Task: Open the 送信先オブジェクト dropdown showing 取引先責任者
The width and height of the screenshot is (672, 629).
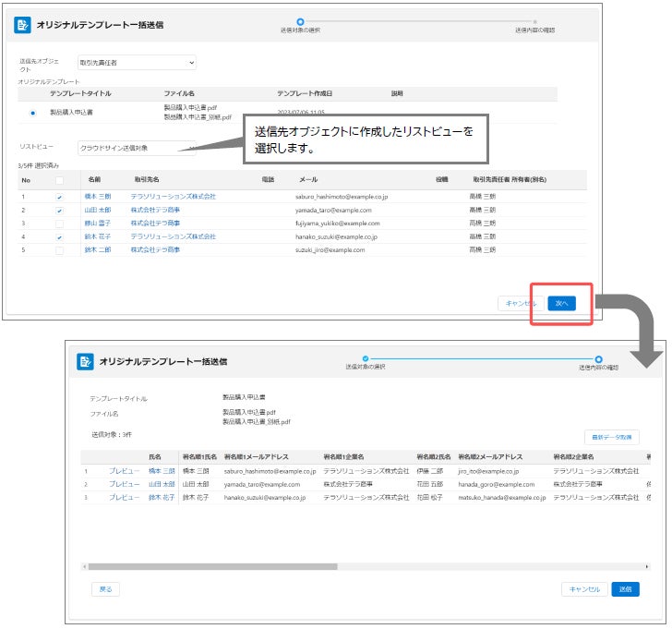Action: (137, 63)
